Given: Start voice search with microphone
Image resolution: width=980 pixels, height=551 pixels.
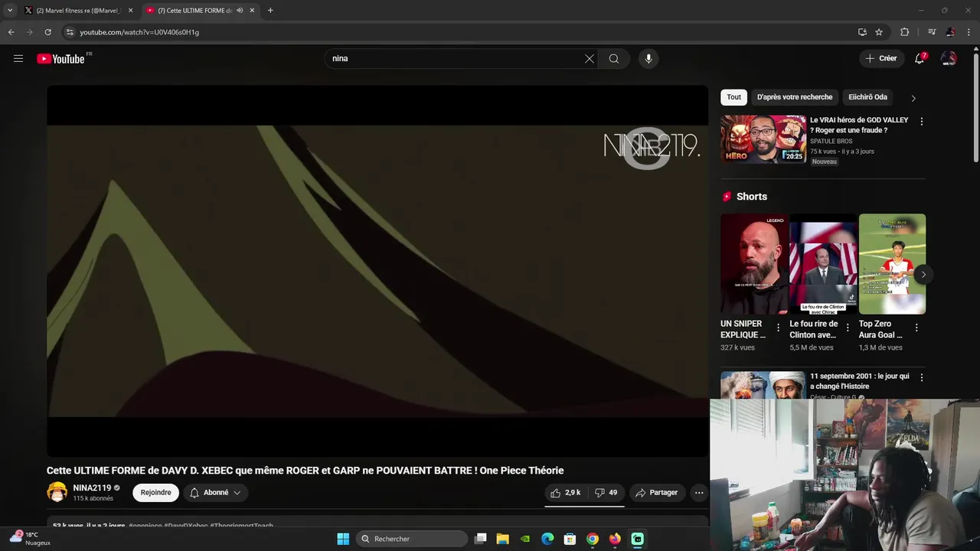Looking at the screenshot, I should pyautogui.click(x=648, y=58).
